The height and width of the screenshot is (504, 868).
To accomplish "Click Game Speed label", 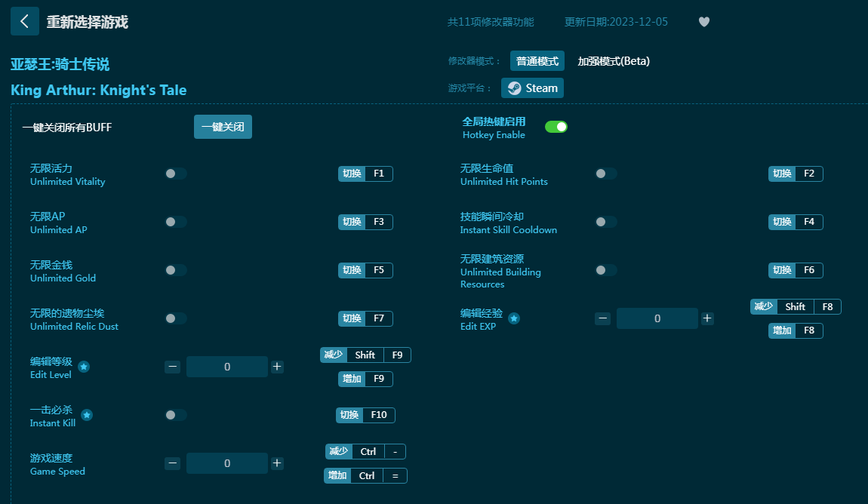I will [57, 472].
